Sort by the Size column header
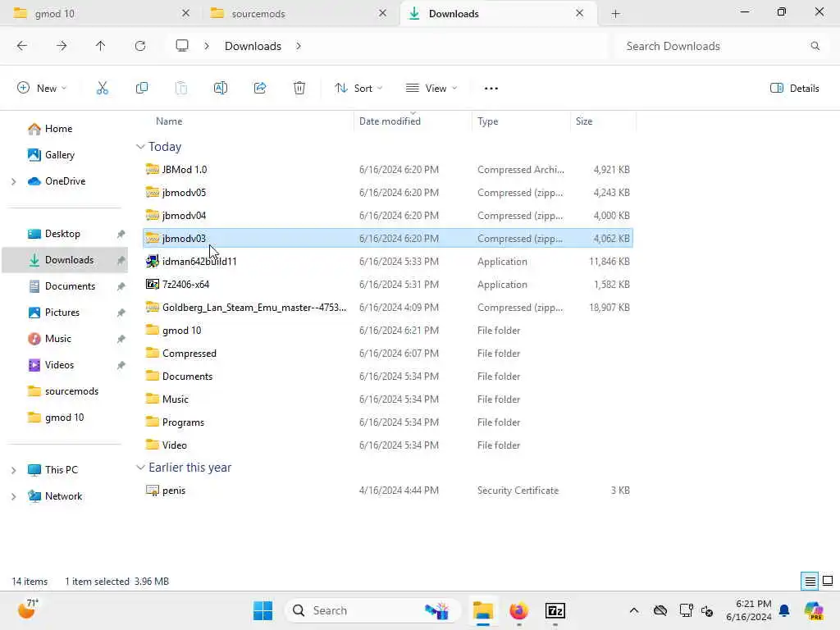 (603, 121)
